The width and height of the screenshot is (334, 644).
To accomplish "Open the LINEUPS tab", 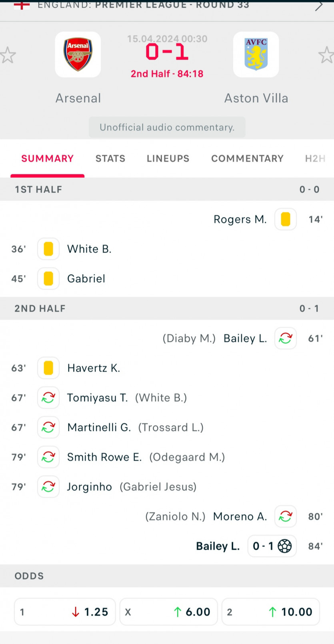I will coord(168,159).
